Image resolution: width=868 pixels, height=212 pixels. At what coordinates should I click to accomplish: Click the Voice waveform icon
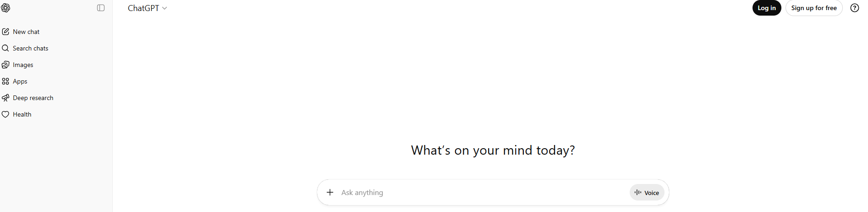tap(637, 193)
